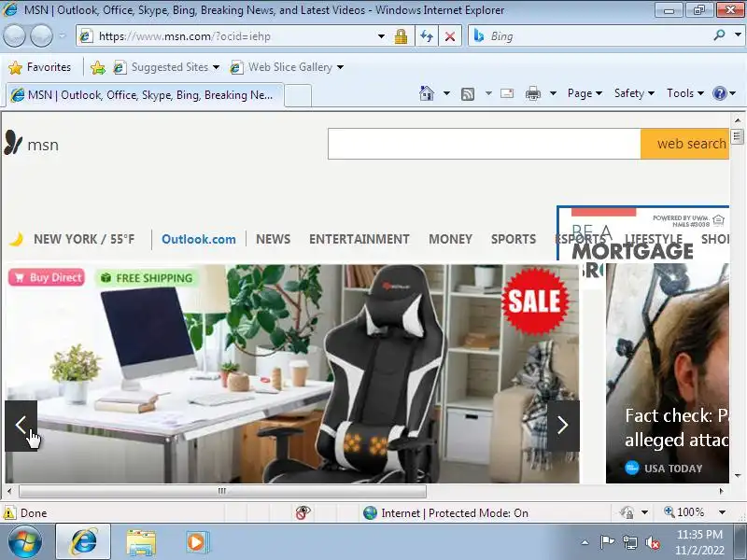
Task: Open the NEWS section
Action: tap(273, 239)
